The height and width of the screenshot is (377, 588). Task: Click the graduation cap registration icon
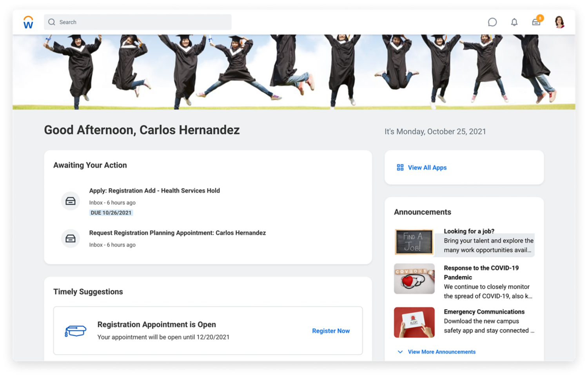pyautogui.click(x=75, y=331)
